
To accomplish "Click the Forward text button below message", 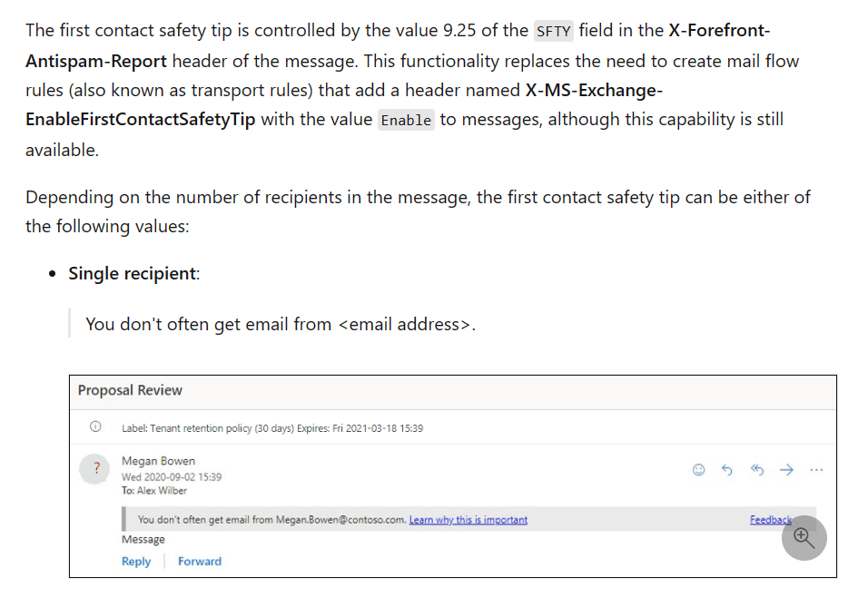I will click(x=199, y=561).
